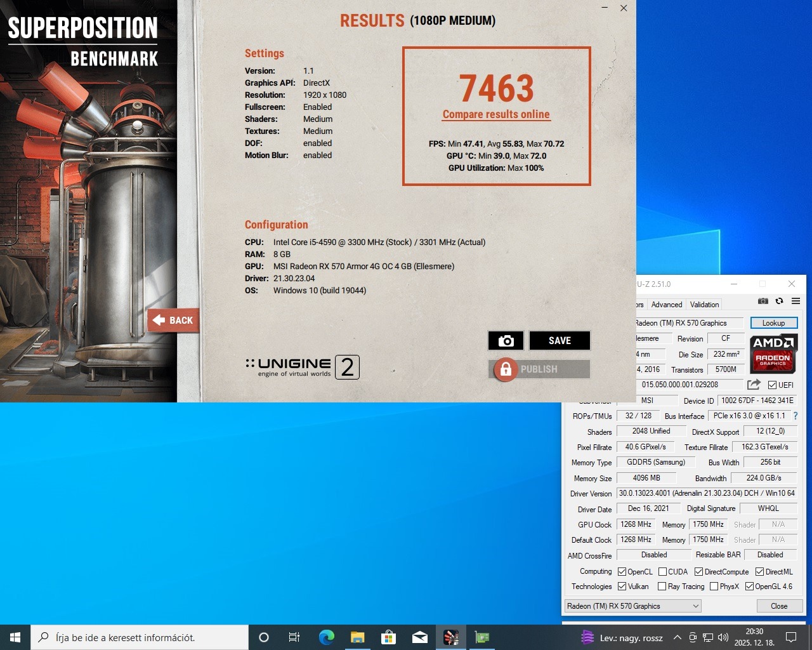Switch to GPU-Z Validation tab
The image size is (812, 650).
704,305
